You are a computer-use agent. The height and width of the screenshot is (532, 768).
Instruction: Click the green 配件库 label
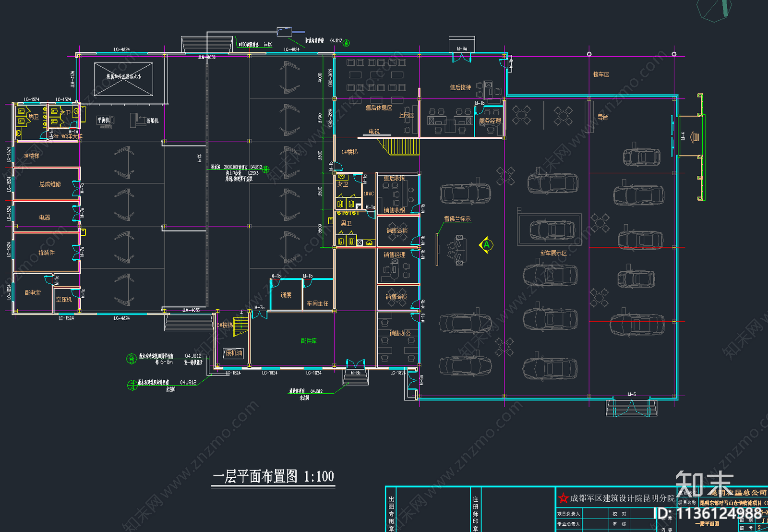[x=309, y=341]
